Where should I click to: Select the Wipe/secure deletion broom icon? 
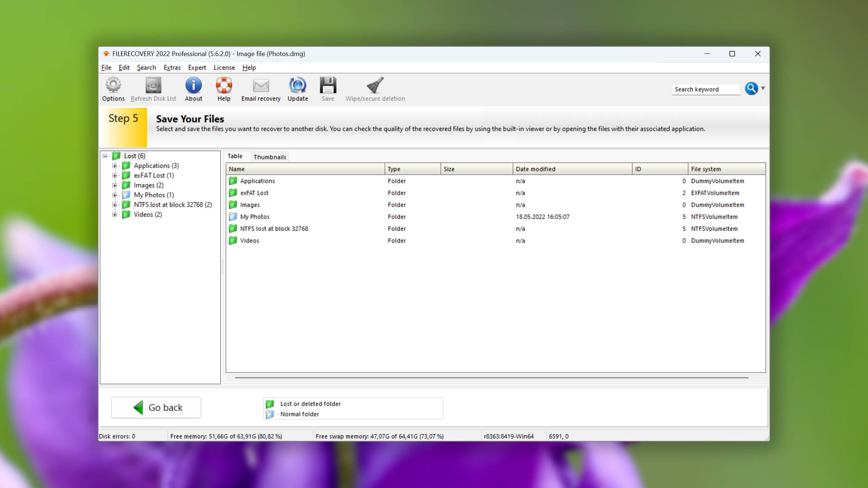pos(375,85)
